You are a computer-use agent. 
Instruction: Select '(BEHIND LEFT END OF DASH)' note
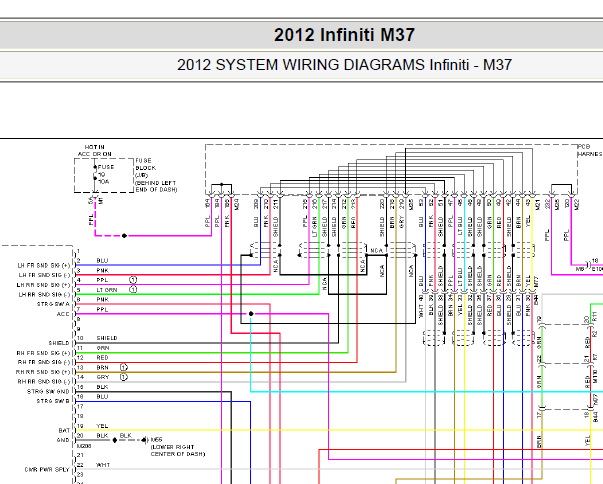point(156,186)
